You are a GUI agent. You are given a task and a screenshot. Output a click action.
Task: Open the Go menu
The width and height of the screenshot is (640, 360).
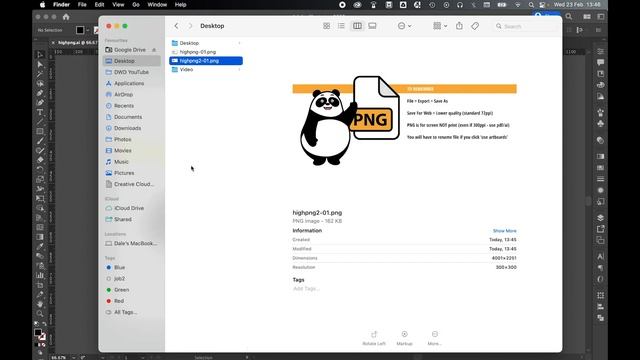[136, 5]
